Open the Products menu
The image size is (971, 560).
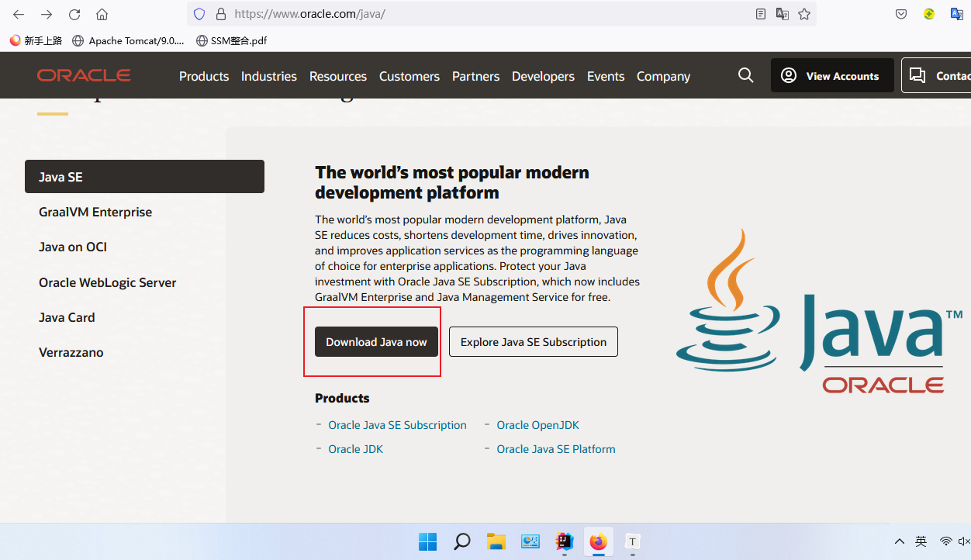click(204, 76)
